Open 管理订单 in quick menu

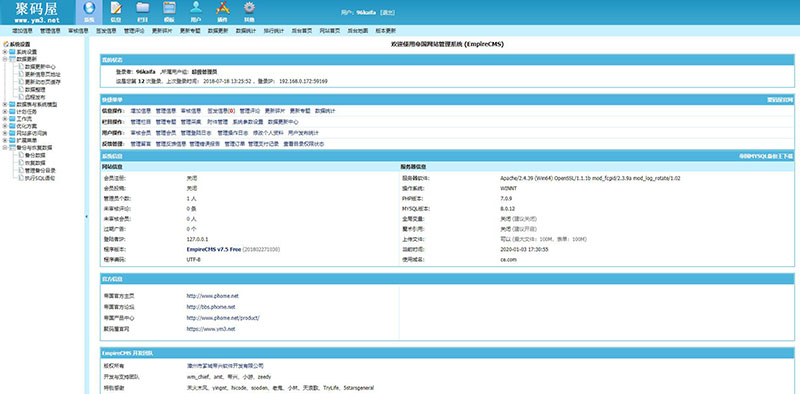(x=234, y=144)
